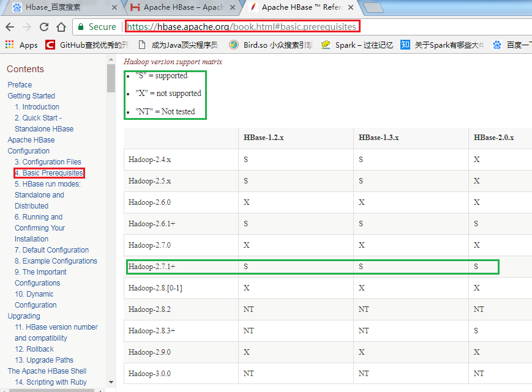Click the URL address bar
Screen dimensions: 532x392
(241, 27)
